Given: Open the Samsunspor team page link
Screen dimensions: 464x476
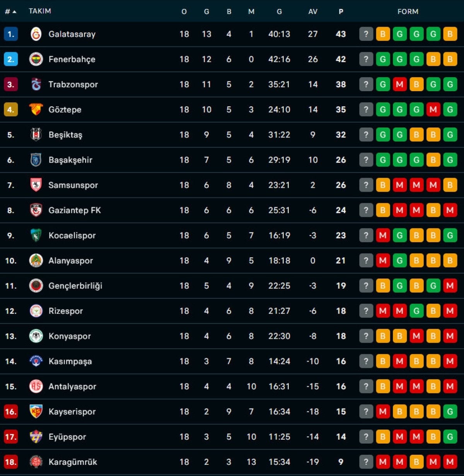Looking at the screenshot, I should 73,185.
